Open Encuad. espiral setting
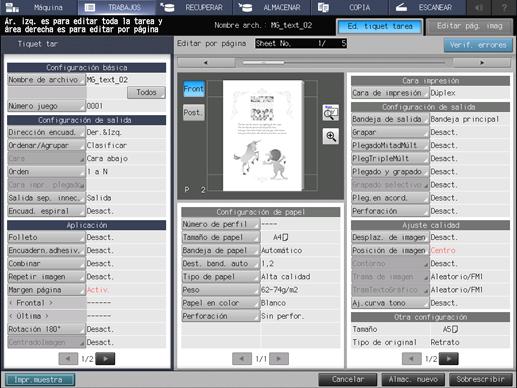This screenshot has width=517, height=388. point(46,211)
